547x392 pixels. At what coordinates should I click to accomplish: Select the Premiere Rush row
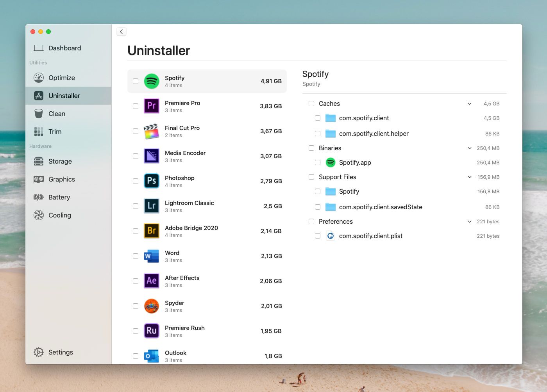[207, 331]
